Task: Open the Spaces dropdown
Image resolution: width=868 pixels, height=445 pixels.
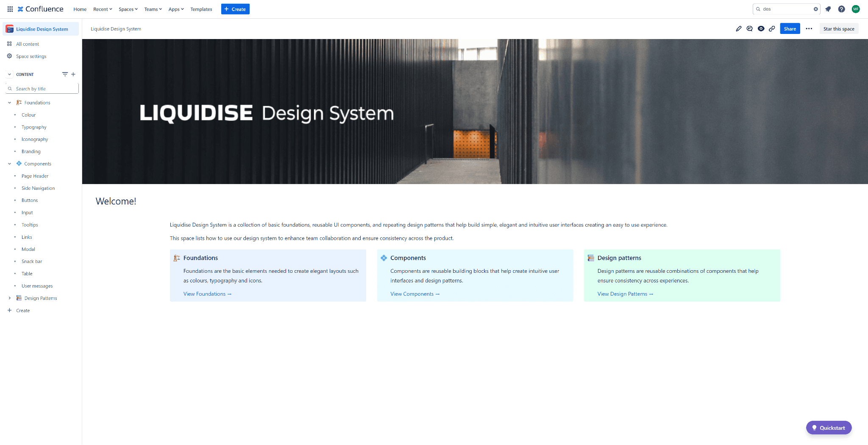Action: [128, 9]
